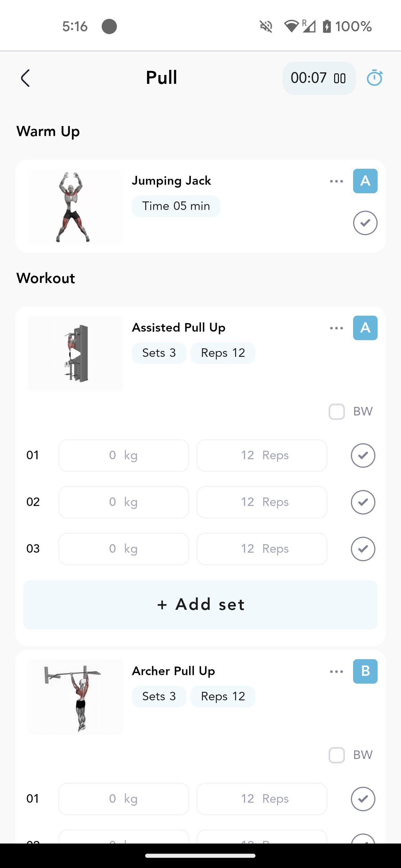Viewport: 401px width, 868px height.
Task: Click Add set button for Assisted Pull Up
Action: 200,605
